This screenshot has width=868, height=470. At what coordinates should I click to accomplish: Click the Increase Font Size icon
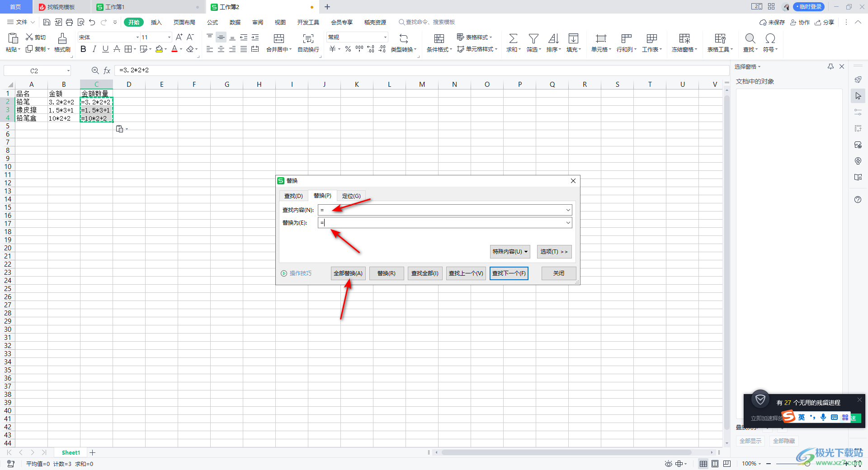click(x=179, y=37)
